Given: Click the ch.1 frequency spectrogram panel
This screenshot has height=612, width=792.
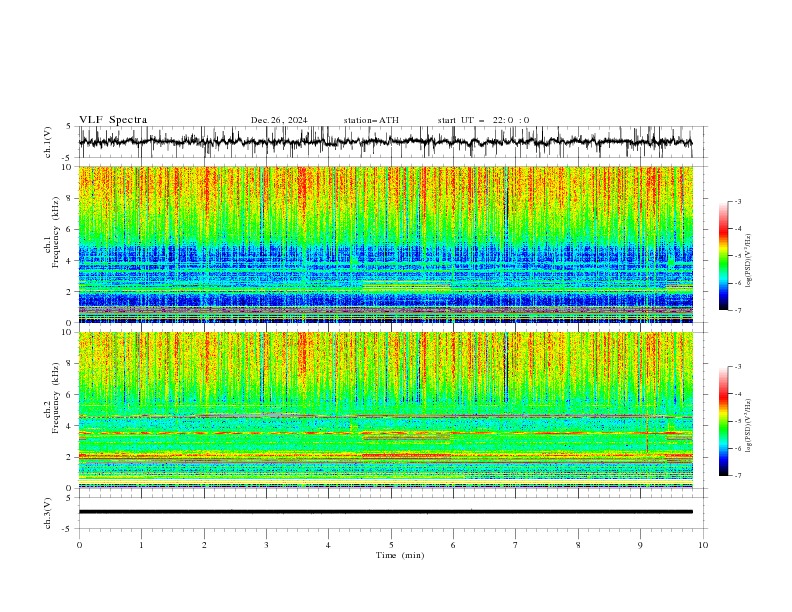Looking at the screenshot, I should (x=385, y=244).
